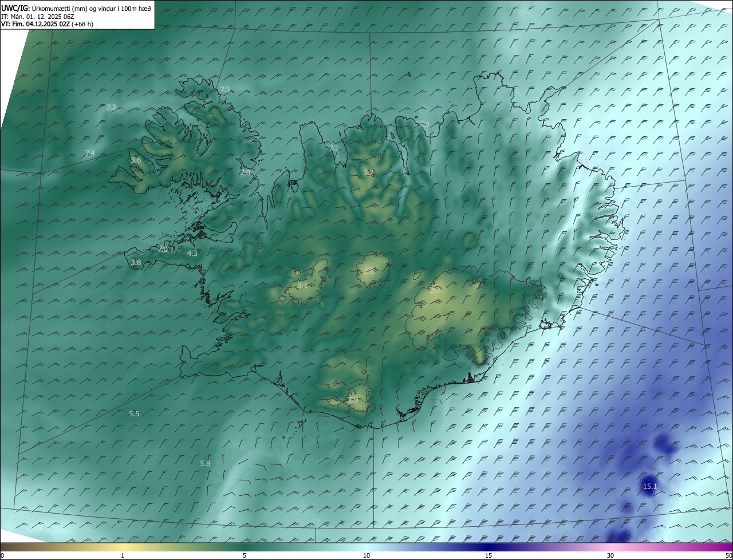Pick the pale yellow color above the 1 tick
733x560 pixels.
click(x=123, y=547)
